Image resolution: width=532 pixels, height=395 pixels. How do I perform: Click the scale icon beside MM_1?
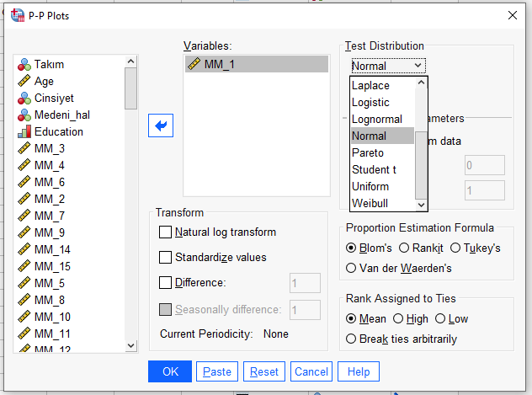[194, 64]
